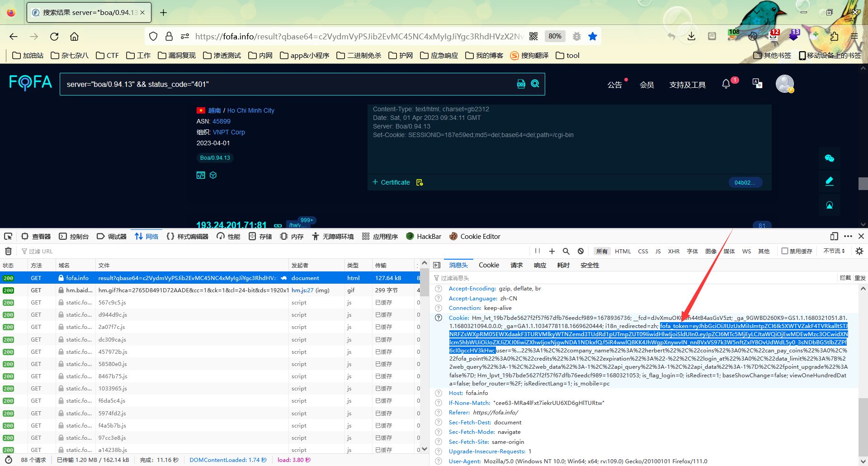Open the WeChat contact floating icon
This screenshot has width=868, height=466.
click(x=830, y=158)
